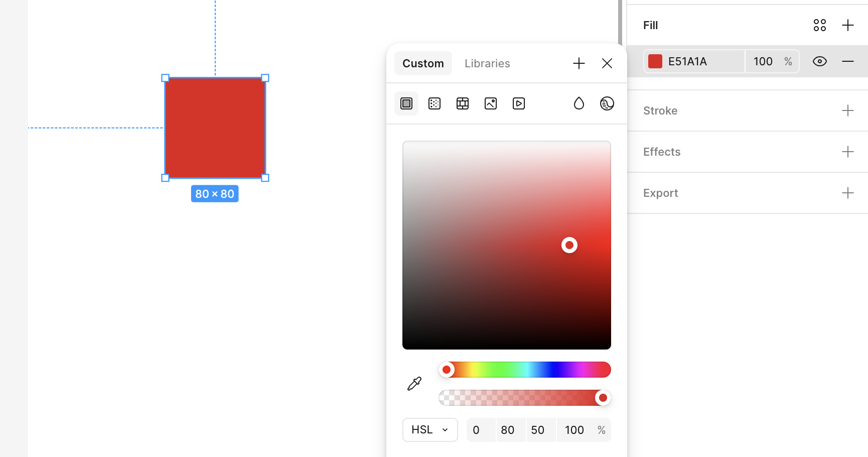
Task: Select the solid fill type icon
Action: [x=406, y=103]
